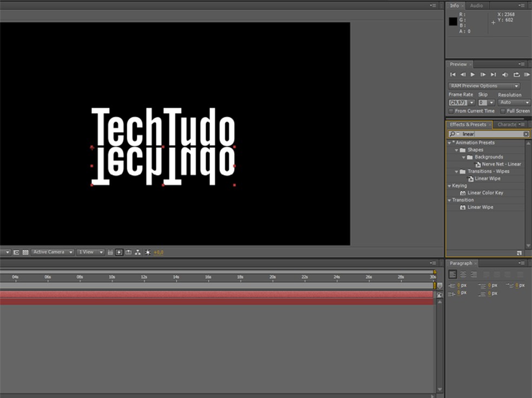Mute audio in the Preview panel

[505, 75]
